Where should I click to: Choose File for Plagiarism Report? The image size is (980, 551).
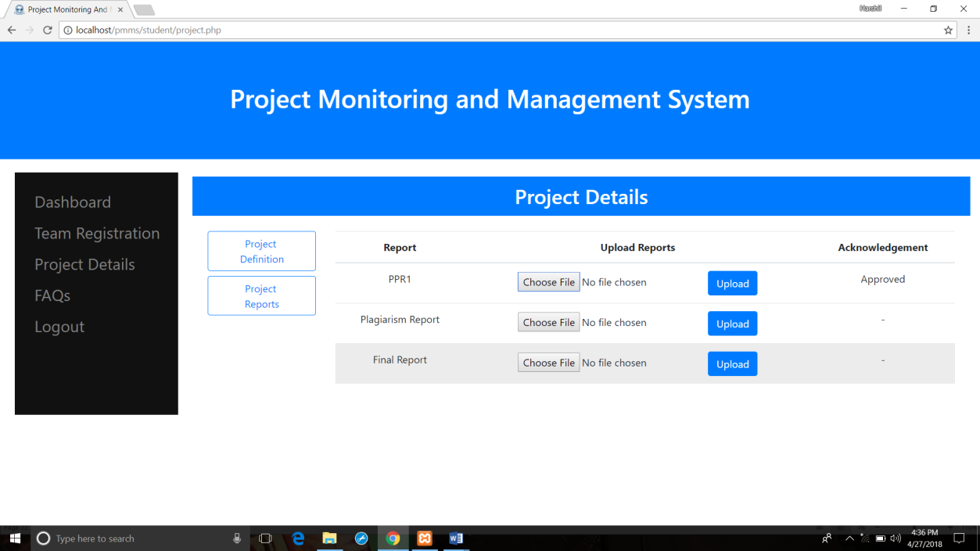click(548, 322)
